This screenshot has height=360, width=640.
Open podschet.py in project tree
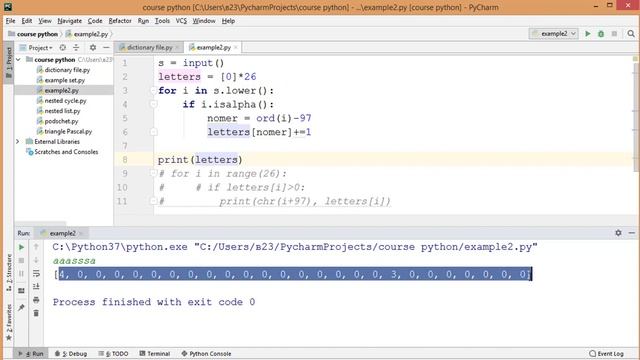61,121
